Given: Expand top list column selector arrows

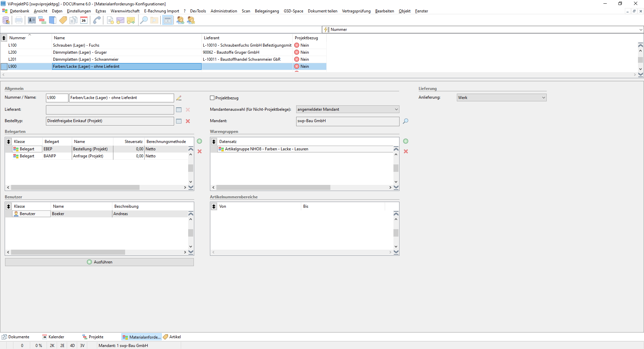Looking at the screenshot, I should pyautogui.click(x=4, y=38).
